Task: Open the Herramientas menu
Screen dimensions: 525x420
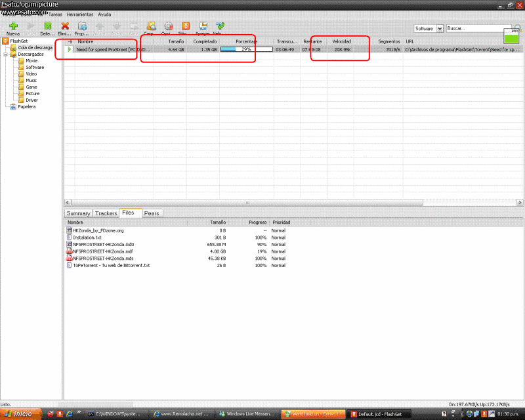Action: 79,14
